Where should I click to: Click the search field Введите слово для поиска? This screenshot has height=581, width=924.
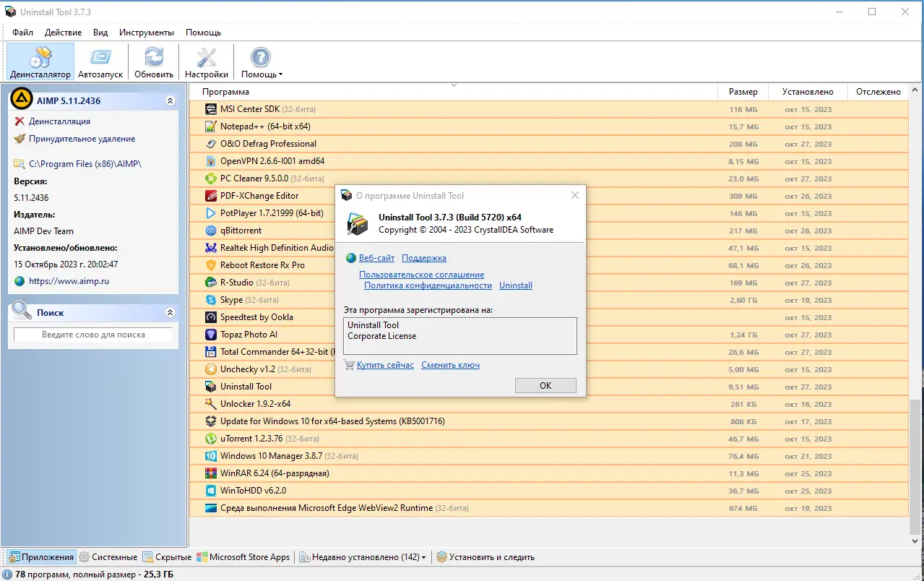tap(93, 335)
